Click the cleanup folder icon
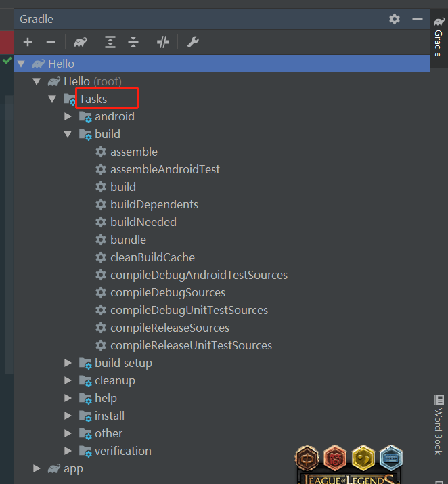Image resolution: width=448 pixels, height=484 pixels. [x=85, y=381]
